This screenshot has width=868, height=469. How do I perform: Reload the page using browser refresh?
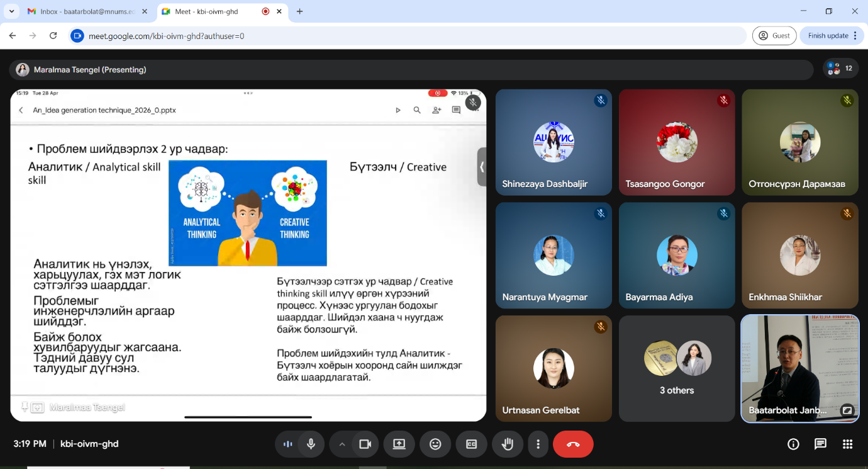point(53,36)
